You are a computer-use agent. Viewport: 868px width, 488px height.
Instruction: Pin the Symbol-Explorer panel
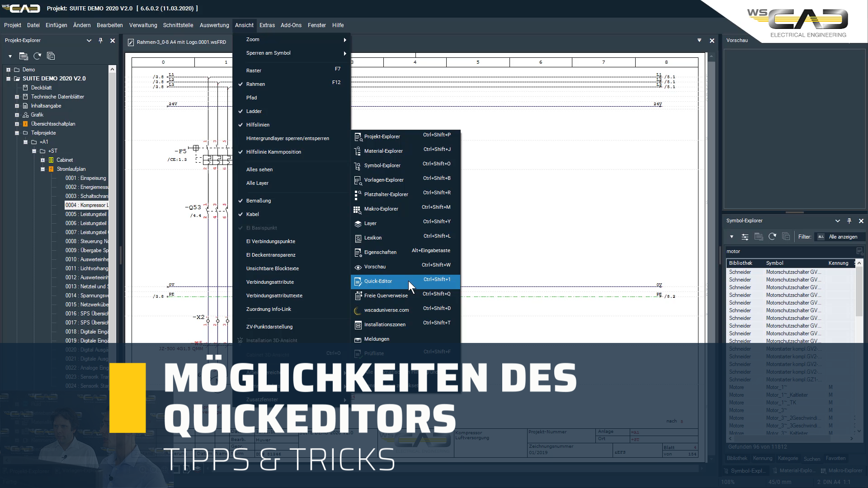point(850,221)
